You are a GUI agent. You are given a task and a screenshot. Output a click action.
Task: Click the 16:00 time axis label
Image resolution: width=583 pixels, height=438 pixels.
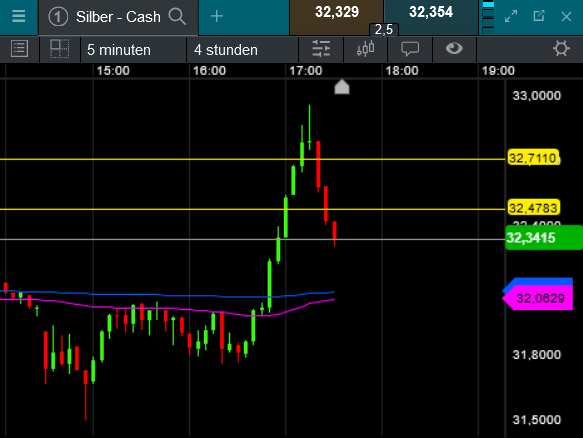(209, 71)
